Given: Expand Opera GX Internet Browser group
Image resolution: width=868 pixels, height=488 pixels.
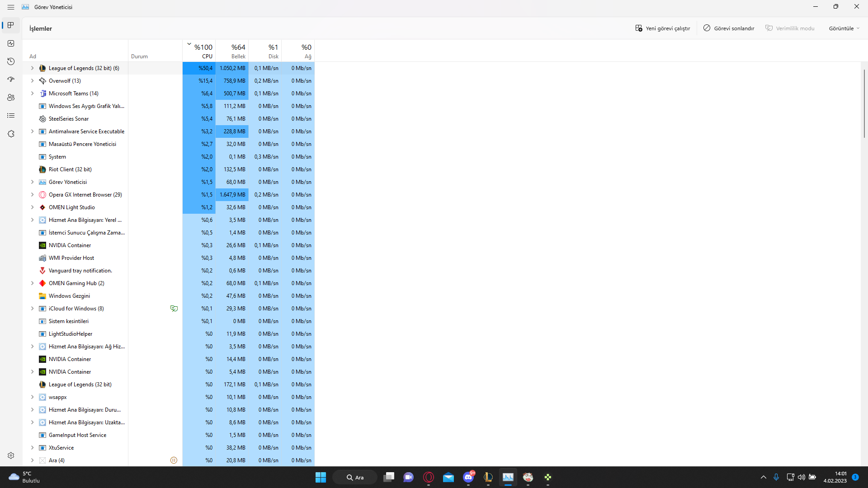Looking at the screenshot, I should coord(32,195).
